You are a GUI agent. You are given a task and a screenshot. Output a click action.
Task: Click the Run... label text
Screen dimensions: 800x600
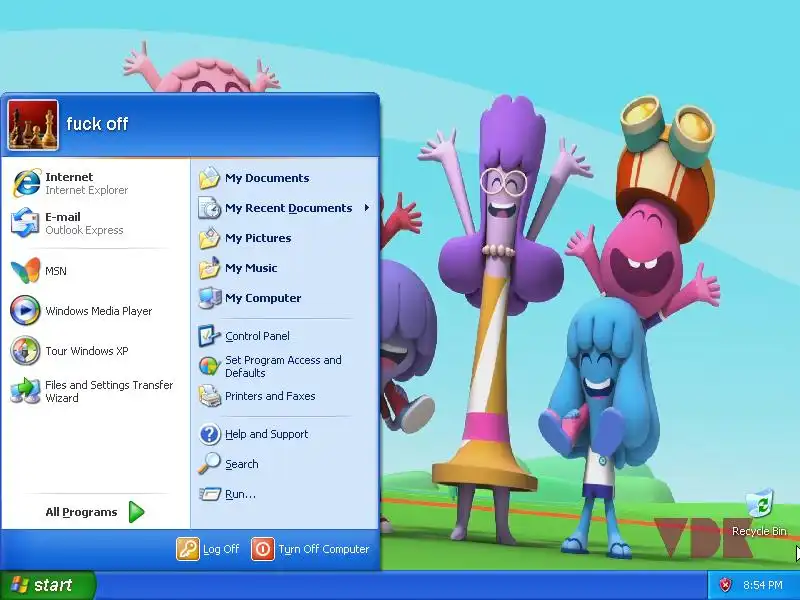[240, 494]
